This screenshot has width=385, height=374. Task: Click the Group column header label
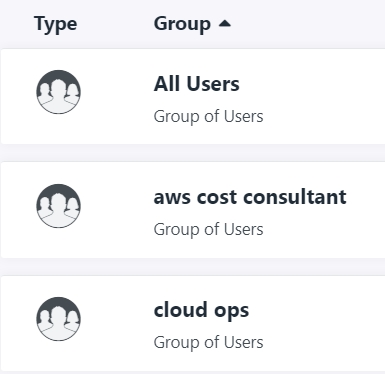click(182, 24)
